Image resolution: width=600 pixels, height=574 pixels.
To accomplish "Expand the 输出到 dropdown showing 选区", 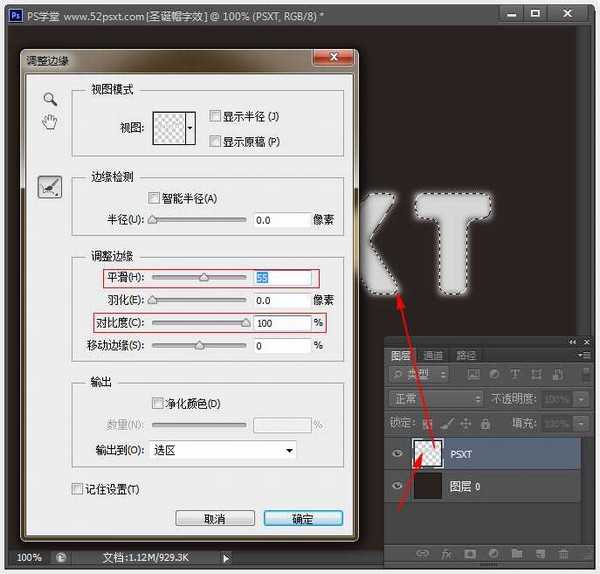I will tap(222, 451).
